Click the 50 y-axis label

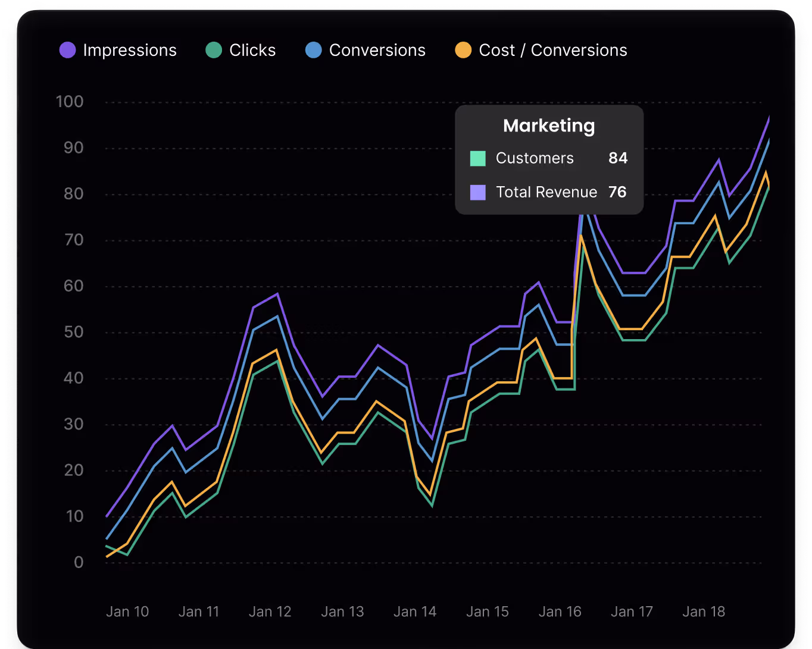click(x=74, y=332)
